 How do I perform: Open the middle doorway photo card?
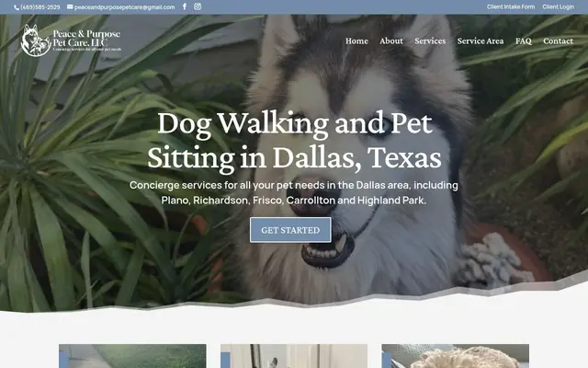[294, 356]
